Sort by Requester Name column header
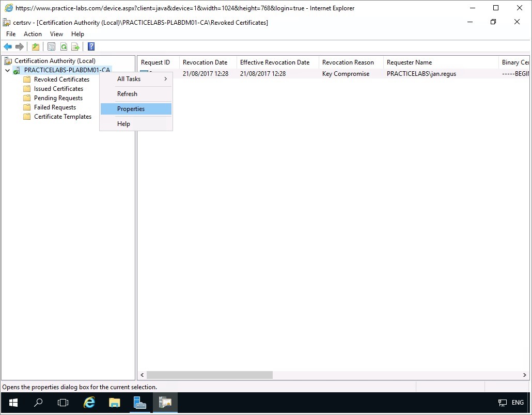 (441, 62)
